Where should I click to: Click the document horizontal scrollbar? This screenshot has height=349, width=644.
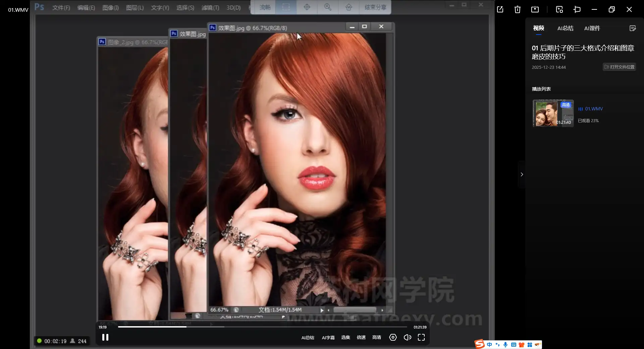coord(355,310)
